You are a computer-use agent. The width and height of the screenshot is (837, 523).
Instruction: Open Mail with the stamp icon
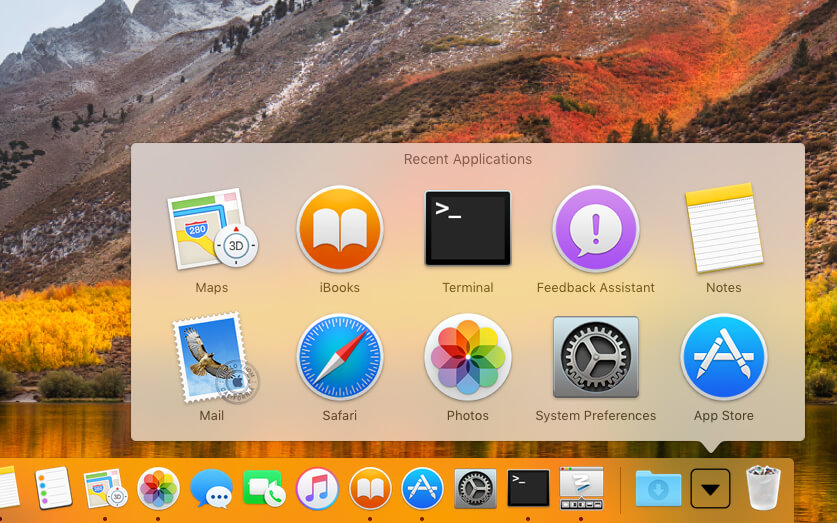point(212,358)
